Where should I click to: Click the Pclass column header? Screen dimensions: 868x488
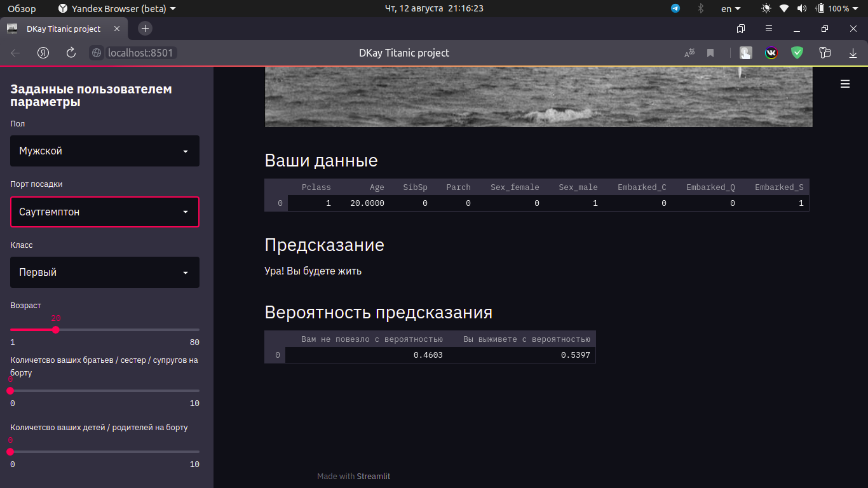coord(316,187)
